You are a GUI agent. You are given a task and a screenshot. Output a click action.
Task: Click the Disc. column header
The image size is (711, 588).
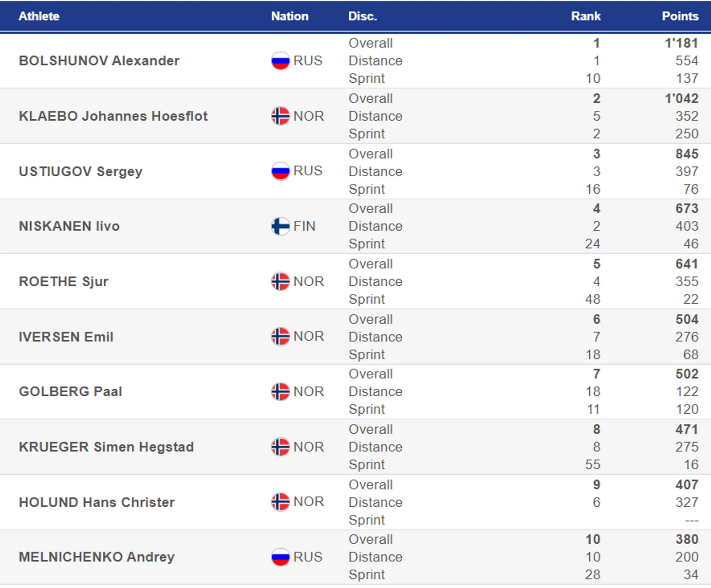tap(363, 16)
